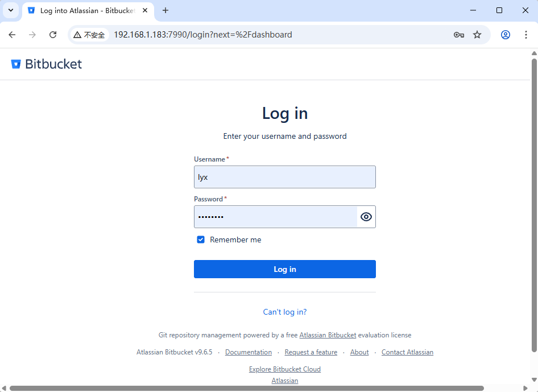Click the scroll down arrow

tap(534, 379)
